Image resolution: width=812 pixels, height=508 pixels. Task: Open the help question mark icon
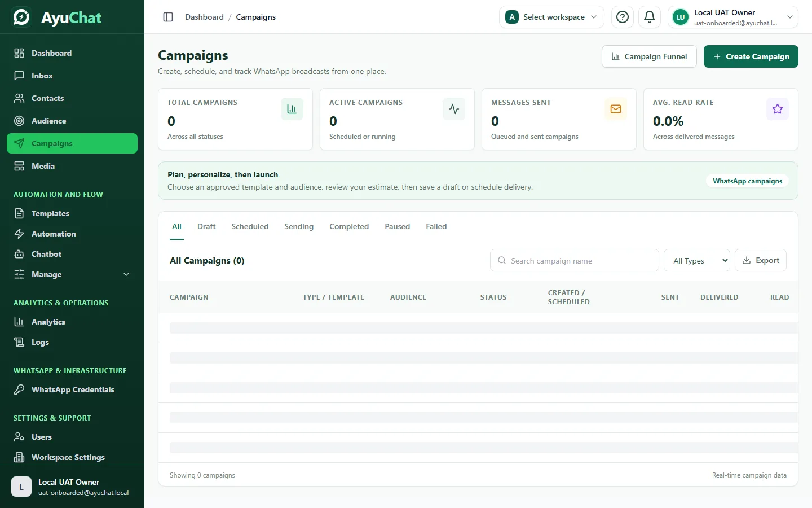point(623,17)
